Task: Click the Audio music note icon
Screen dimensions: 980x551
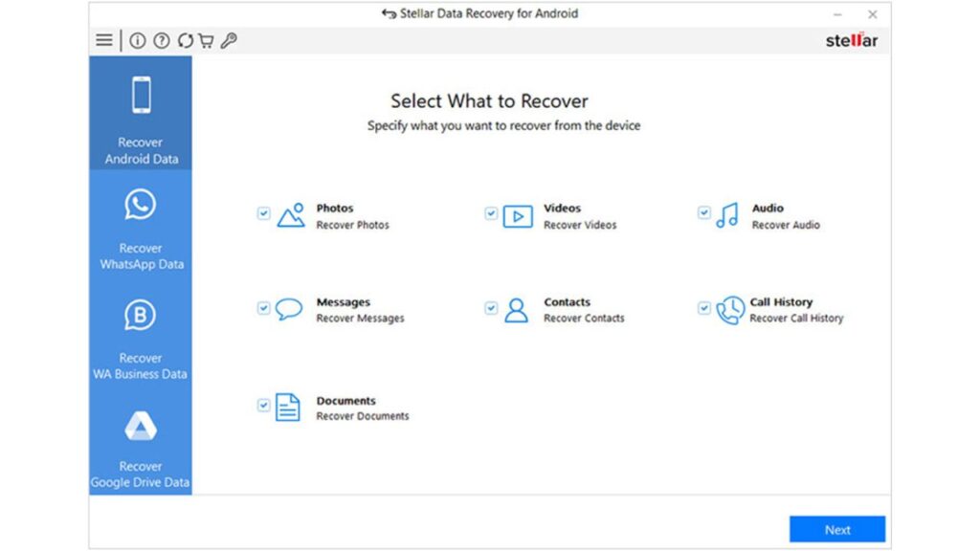Action: (x=727, y=215)
